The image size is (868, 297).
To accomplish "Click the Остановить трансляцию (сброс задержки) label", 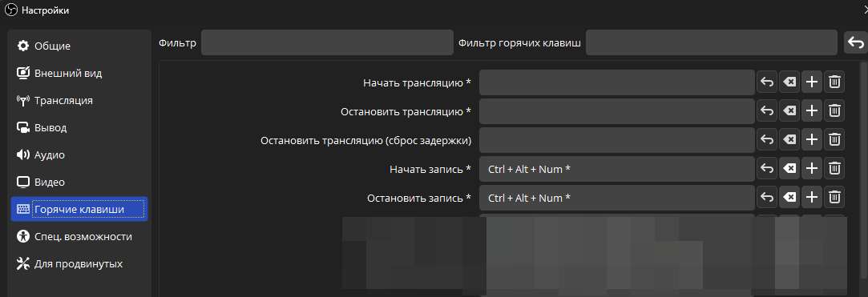I will (x=366, y=140).
